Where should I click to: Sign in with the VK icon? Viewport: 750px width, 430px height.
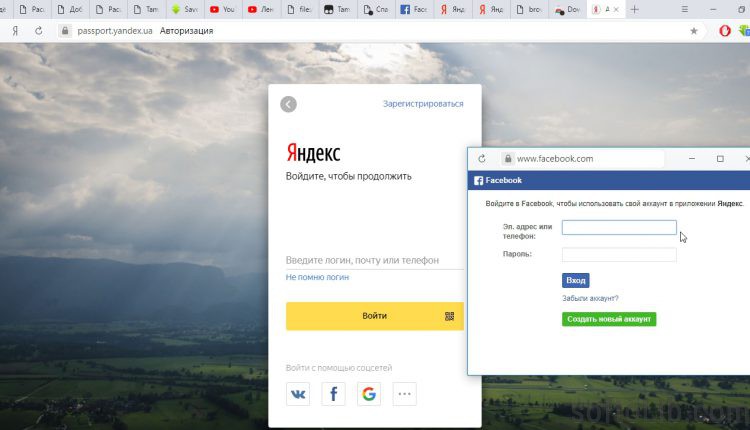click(298, 394)
